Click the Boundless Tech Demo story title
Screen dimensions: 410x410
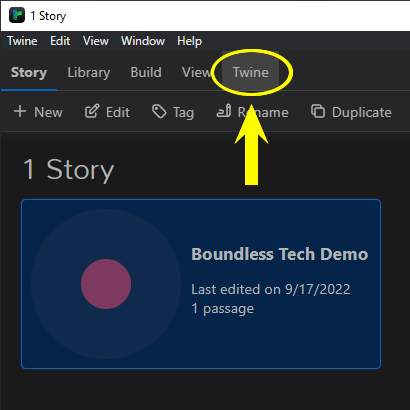[280, 254]
